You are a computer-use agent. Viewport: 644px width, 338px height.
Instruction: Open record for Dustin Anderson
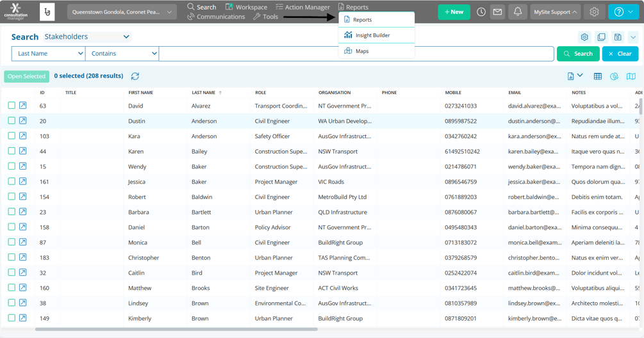22,120
